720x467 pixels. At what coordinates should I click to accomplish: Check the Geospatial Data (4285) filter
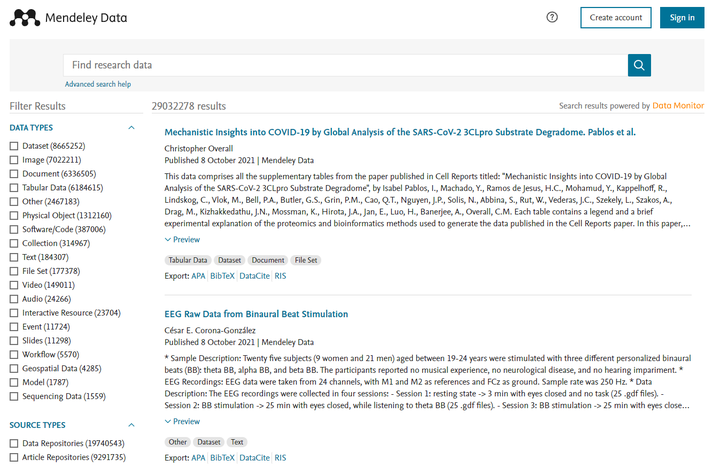click(x=14, y=369)
